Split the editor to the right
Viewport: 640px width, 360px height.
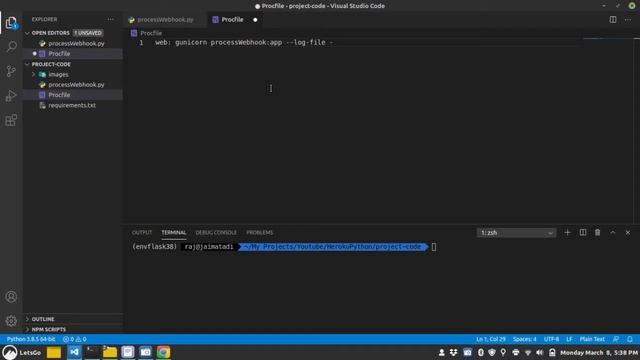pyautogui.click(x=613, y=20)
